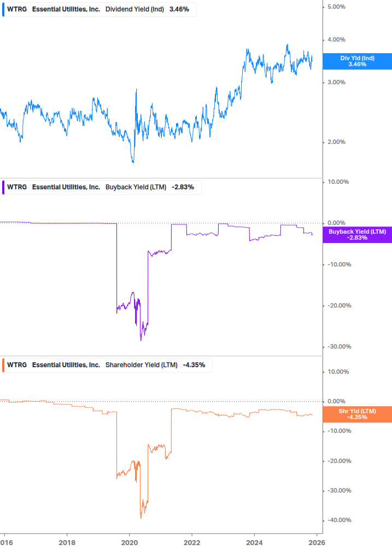Click the 0.00% tick on the buyback yield axis

point(336,223)
